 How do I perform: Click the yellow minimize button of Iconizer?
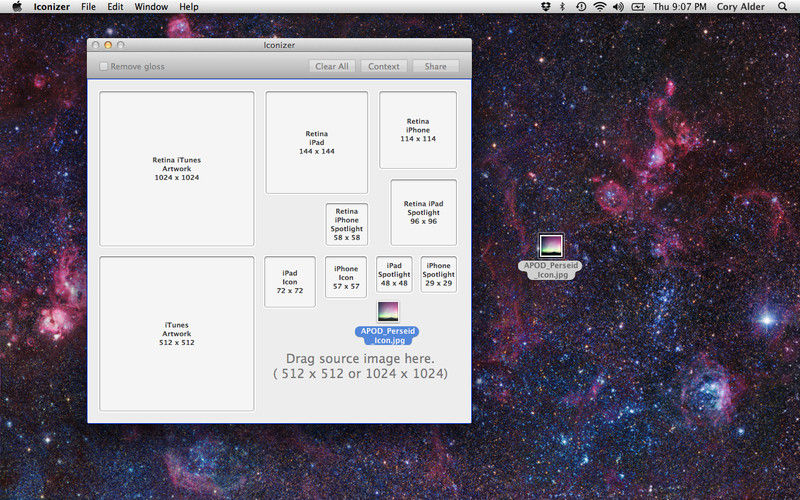(108, 45)
